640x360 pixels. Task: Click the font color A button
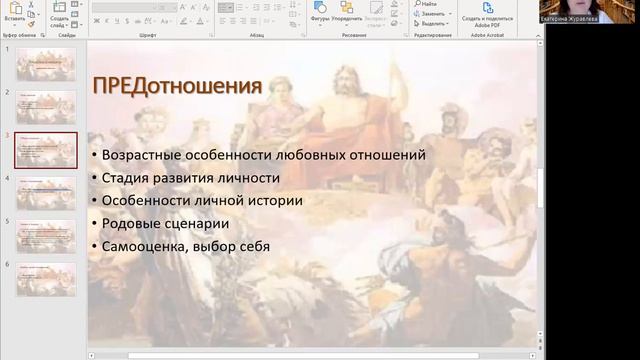(x=200, y=21)
